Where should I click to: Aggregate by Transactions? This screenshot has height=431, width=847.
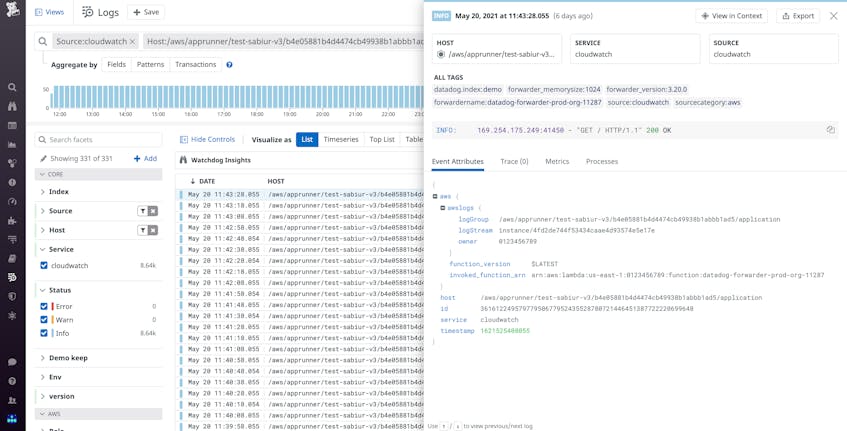pyautogui.click(x=196, y=64)
